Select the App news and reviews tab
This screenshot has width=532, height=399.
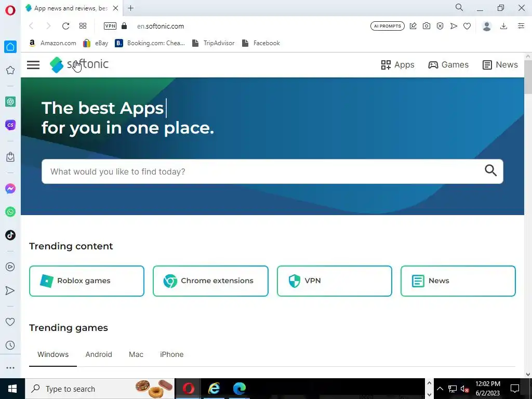[70, 8]
